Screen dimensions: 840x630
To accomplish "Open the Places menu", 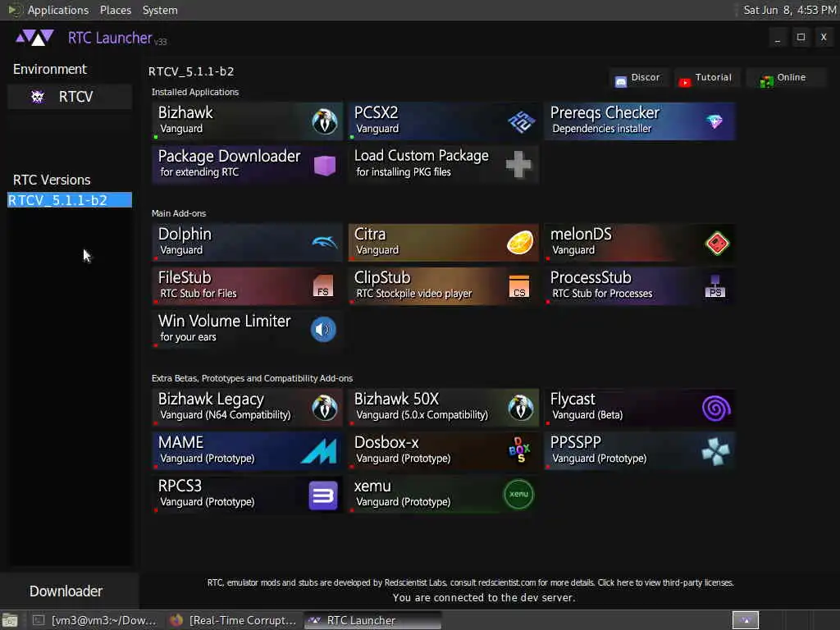I will coord(116,10).
